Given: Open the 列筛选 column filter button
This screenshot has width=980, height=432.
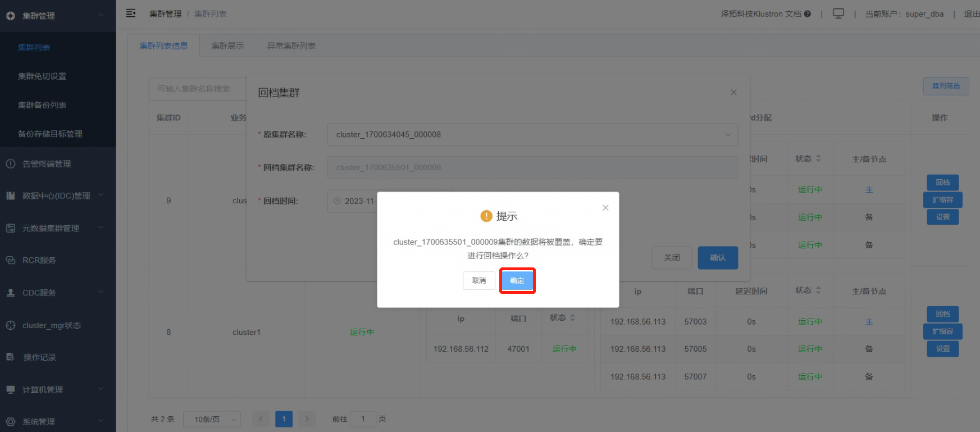Looking at the screenshot, I should point(946,86).
